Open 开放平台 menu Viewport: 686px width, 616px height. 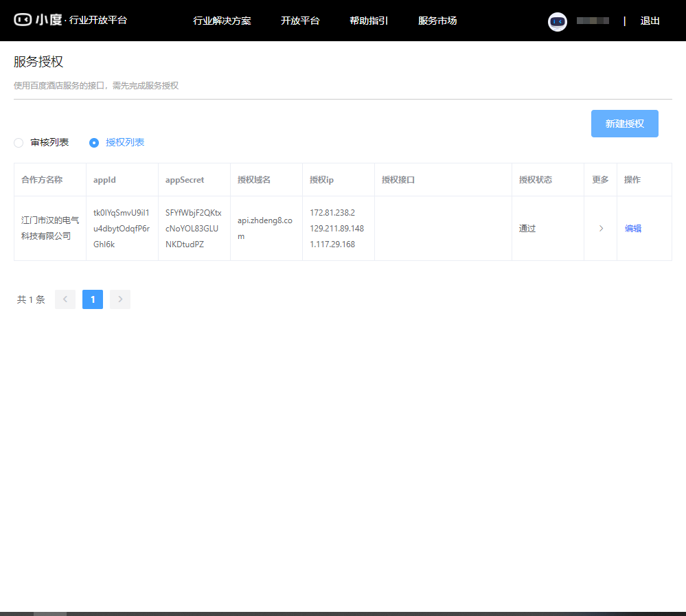point(300,21)
